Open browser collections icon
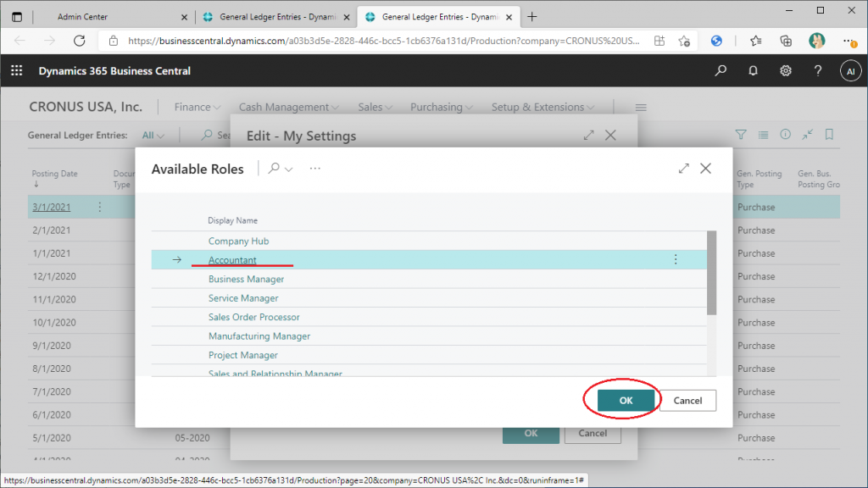This screenshot has width=868, height=488. [x=786, y=41]
